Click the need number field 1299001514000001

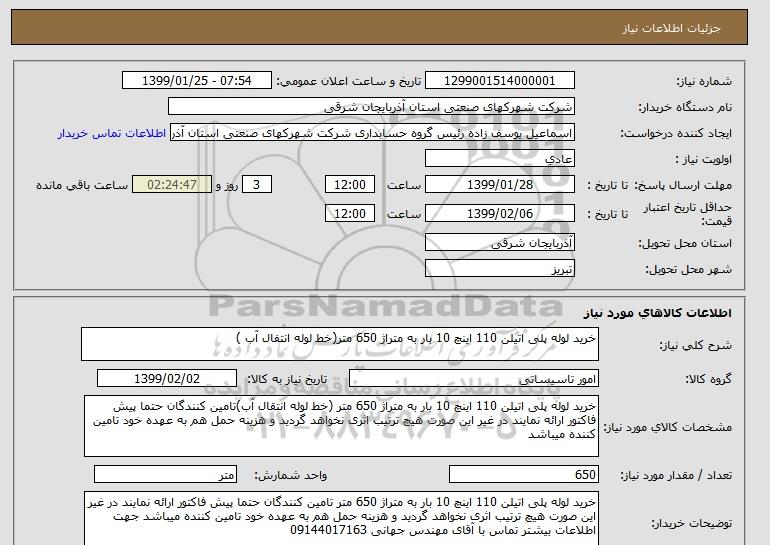click(499, 81)
